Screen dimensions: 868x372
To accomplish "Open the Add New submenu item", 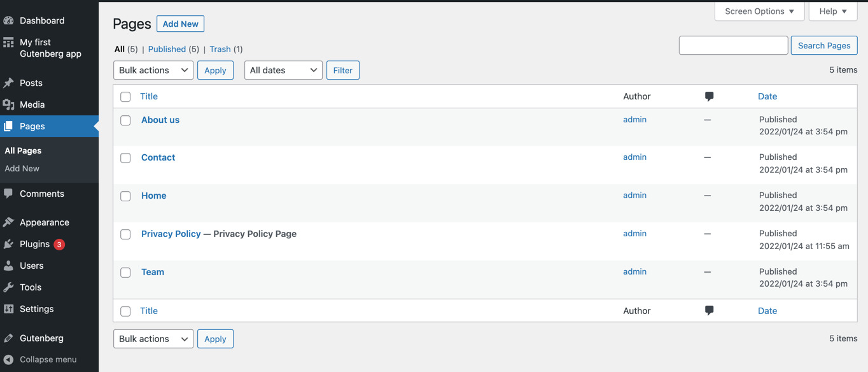I will [22, 169].
